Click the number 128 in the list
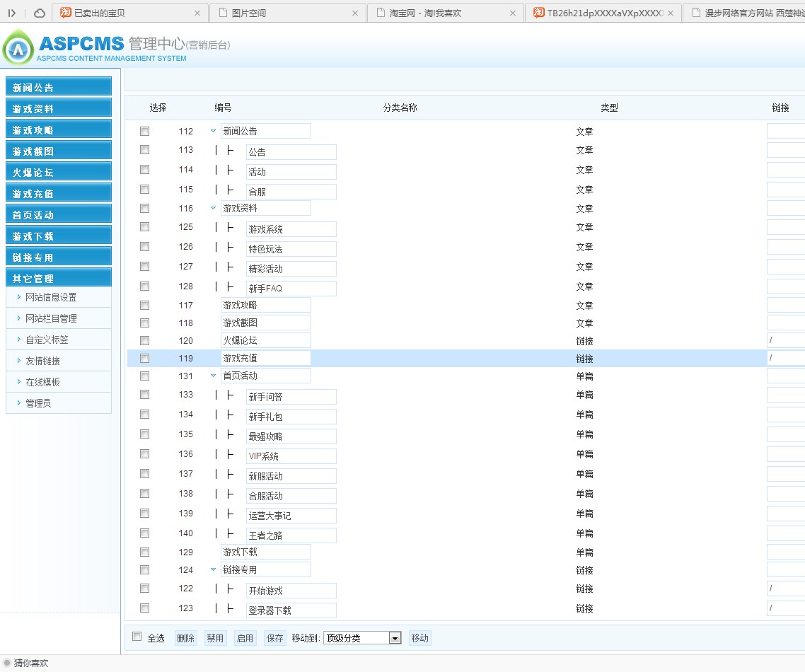This screenshot has width=805, height=672. pos(186,286)
